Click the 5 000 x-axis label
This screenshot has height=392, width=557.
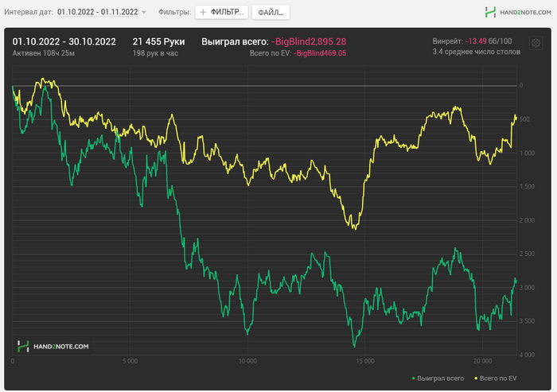130,361
